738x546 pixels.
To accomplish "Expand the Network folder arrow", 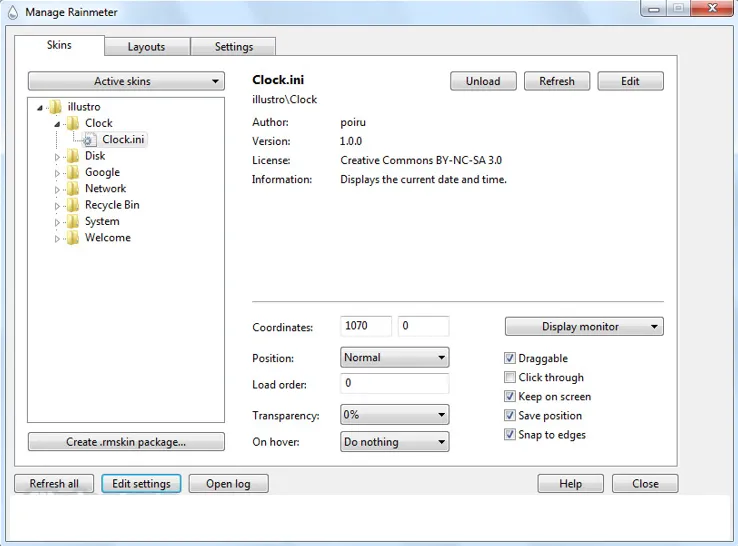I will tap(57, 190).
